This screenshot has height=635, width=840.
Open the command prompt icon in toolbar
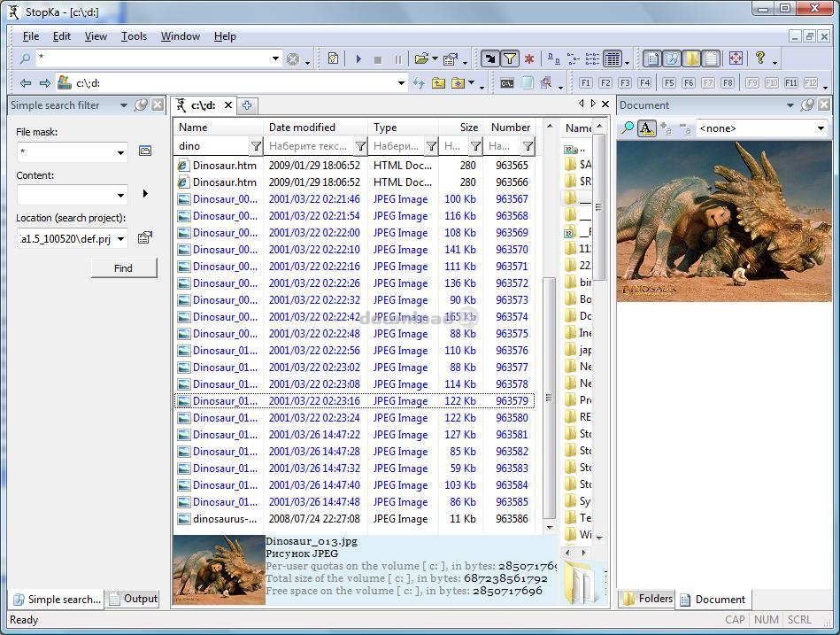[x=507, y=83]
